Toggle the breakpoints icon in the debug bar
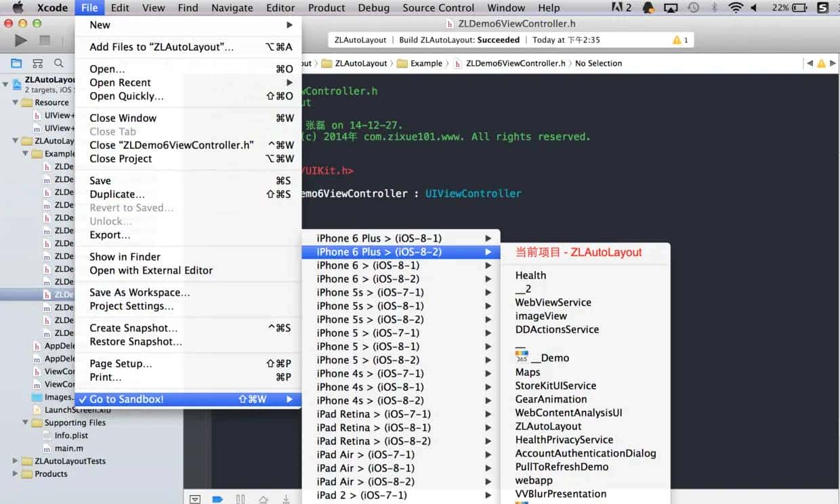Screen dimensions: 840x504 [217, 499]
